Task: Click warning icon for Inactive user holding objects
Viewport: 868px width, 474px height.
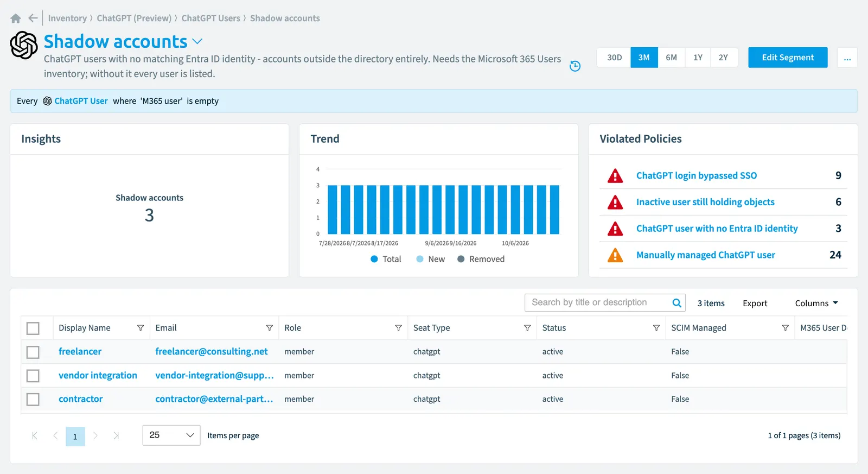Action: [x=615, y=203]
